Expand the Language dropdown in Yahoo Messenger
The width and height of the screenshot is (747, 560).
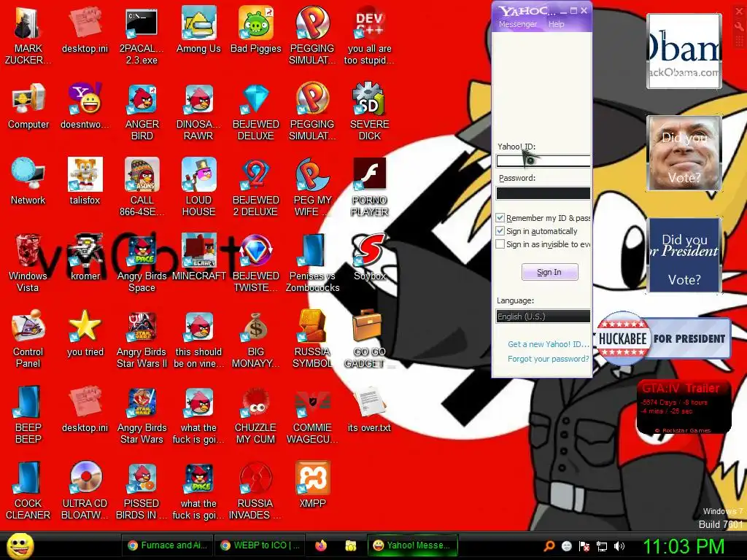[543, 316]
